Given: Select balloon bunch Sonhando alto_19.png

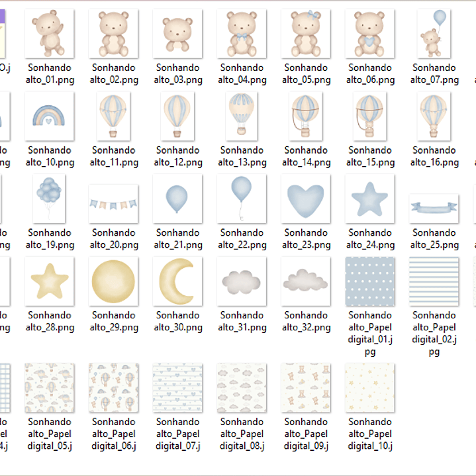Looking at the screenshot, I should point(50,199).
